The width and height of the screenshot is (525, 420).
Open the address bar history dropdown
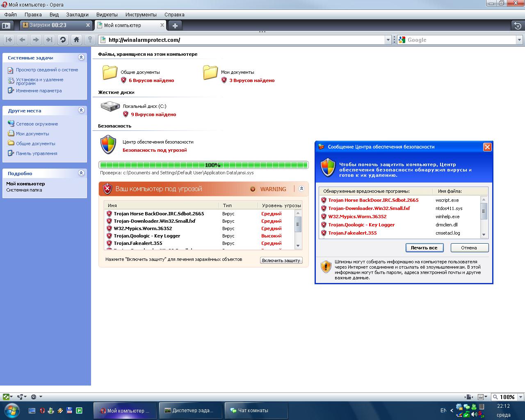click(x=388, y=40)
